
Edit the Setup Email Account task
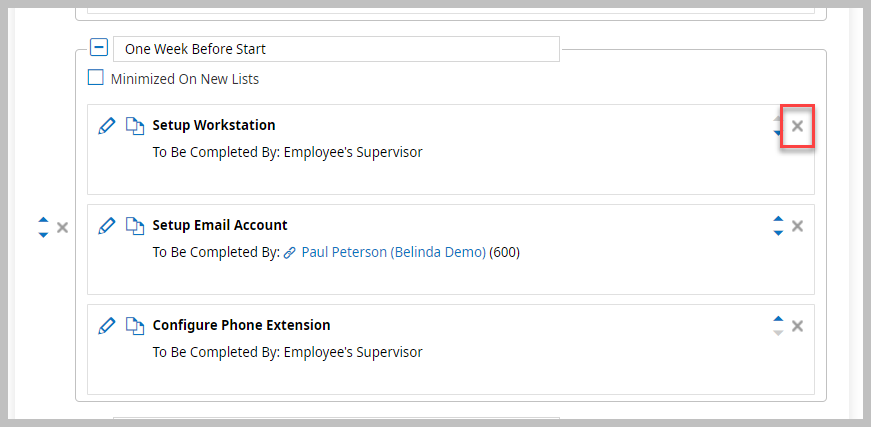(107, 226)
